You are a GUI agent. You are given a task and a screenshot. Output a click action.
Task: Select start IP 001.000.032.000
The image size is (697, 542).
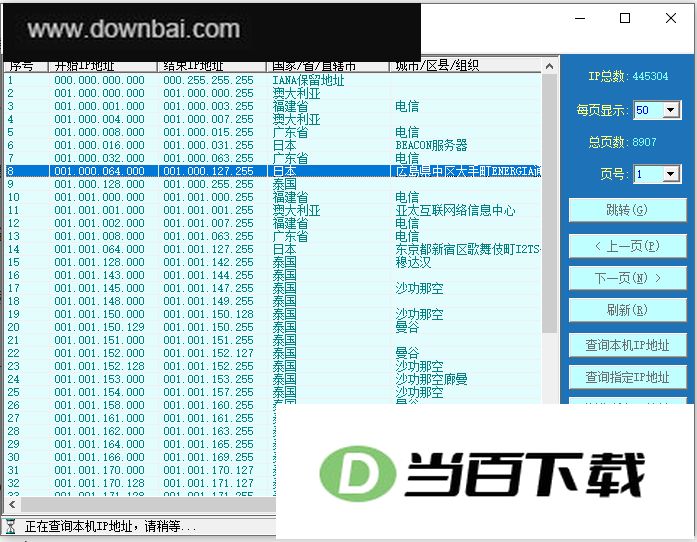(x=99, y=158)
